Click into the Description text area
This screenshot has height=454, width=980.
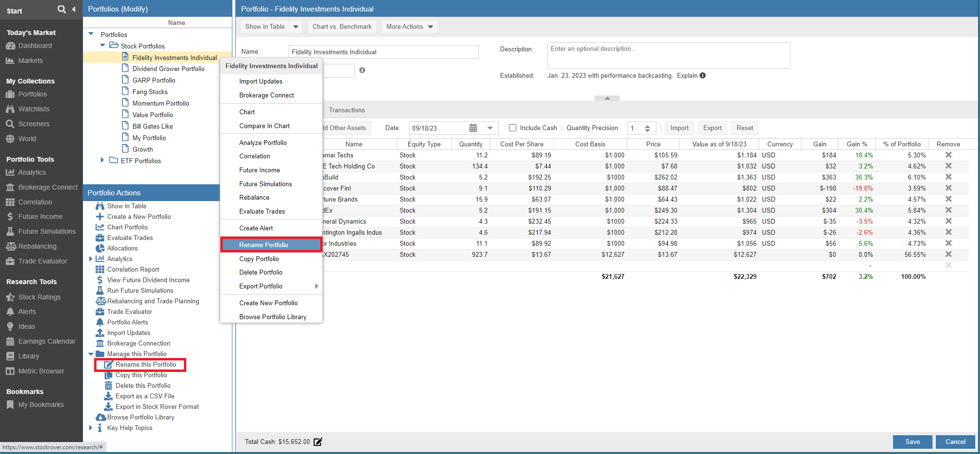point(668,55)
